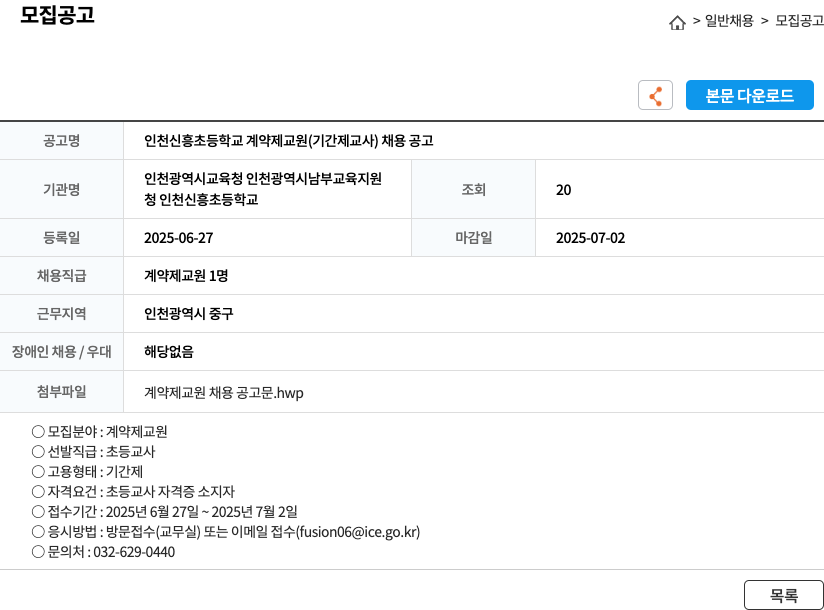Click the 마감일 label cell
824x610 pixels.
pyautogui.click(x=473, y=237)
